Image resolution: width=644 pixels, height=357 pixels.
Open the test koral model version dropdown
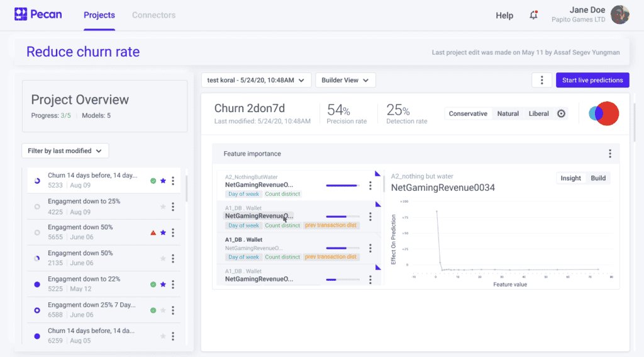click(257, 80)
